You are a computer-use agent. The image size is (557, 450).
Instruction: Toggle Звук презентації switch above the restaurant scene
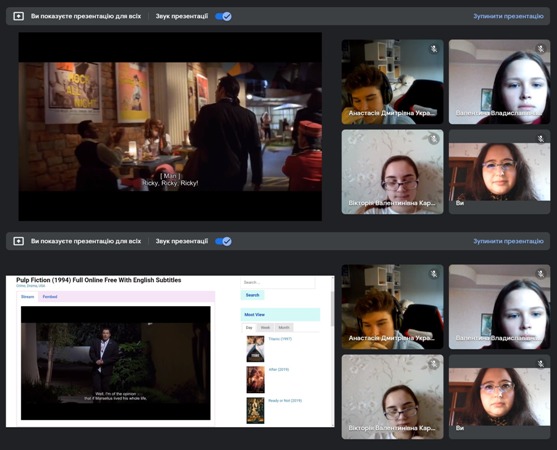[223, 16]
